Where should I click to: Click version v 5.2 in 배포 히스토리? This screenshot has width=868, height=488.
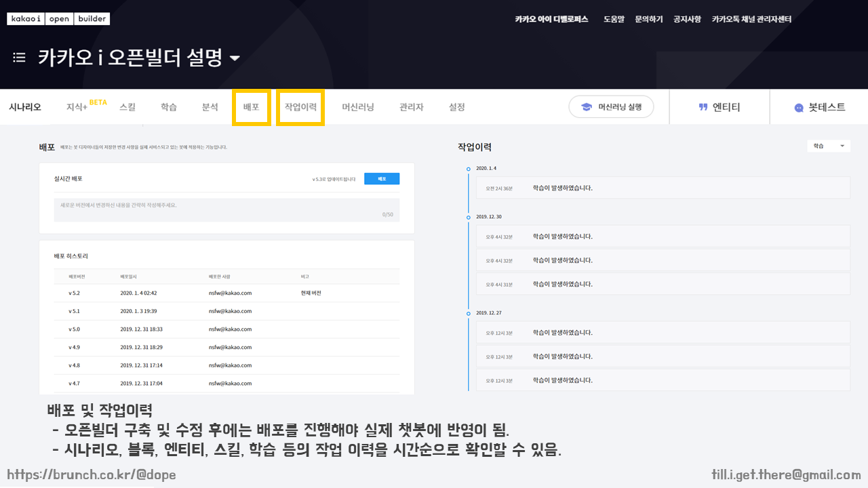click(74, 293)
